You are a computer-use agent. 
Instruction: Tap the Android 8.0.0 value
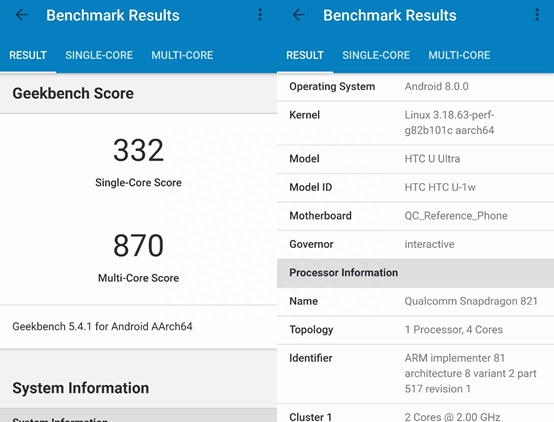pyautogui.click(x=437, y=87)
